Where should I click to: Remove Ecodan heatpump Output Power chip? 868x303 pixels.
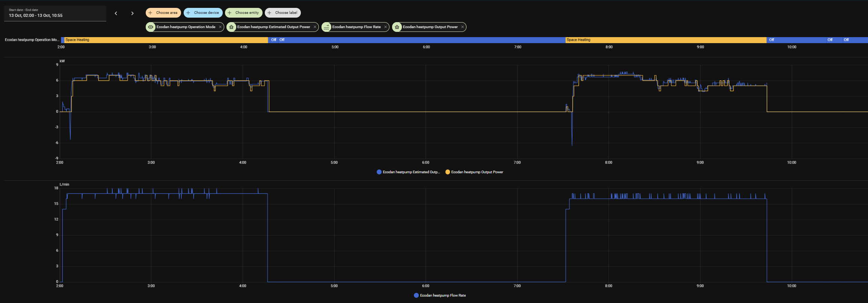[x=462, y=27]
